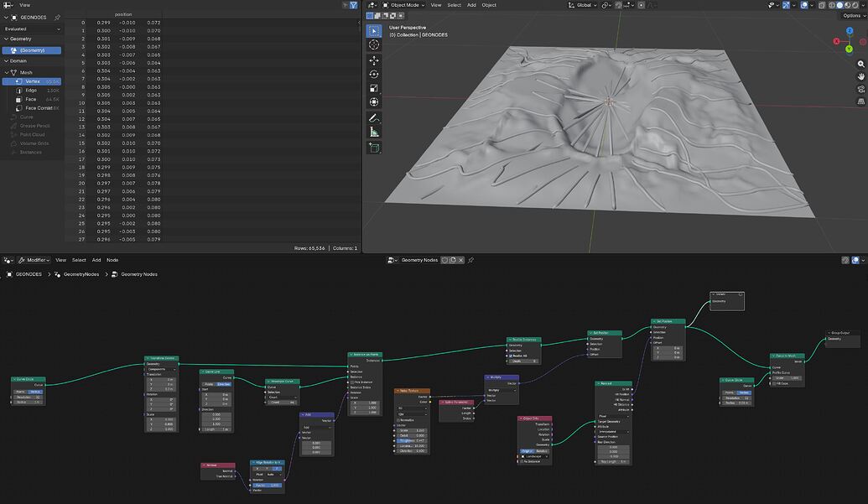868x504 pixels.
Task: Select the Transform tool in viewport toolbar
Action: (x=374, y=101)
